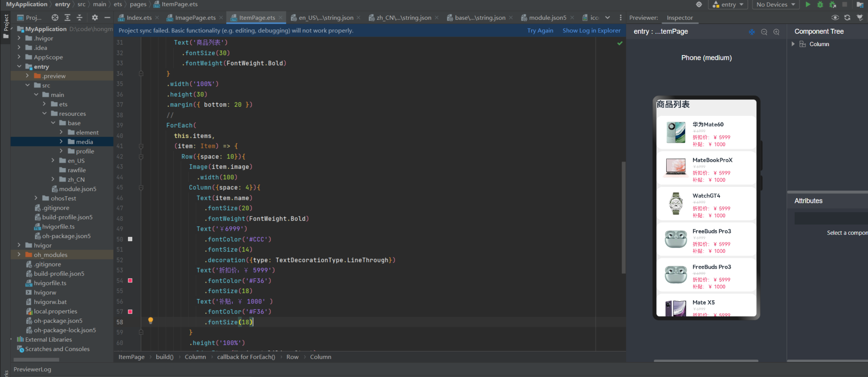Screen dimensions: 868x377
Task: Click the #F36 swatch at line 54
Action: coord(130,281)
